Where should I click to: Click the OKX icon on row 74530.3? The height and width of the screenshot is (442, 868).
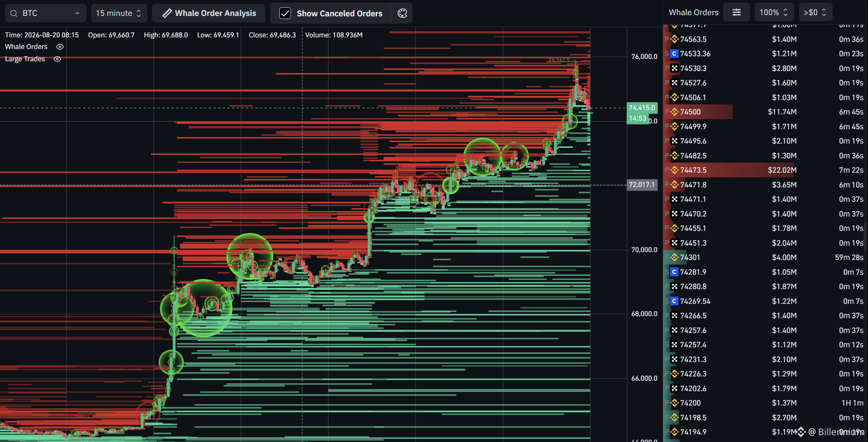point(674,68)
